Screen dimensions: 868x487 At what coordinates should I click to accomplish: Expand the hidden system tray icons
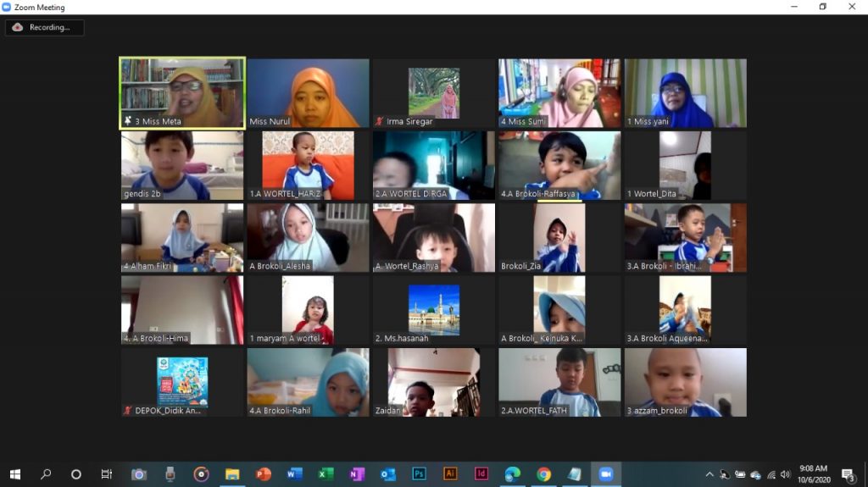point(709,474)
